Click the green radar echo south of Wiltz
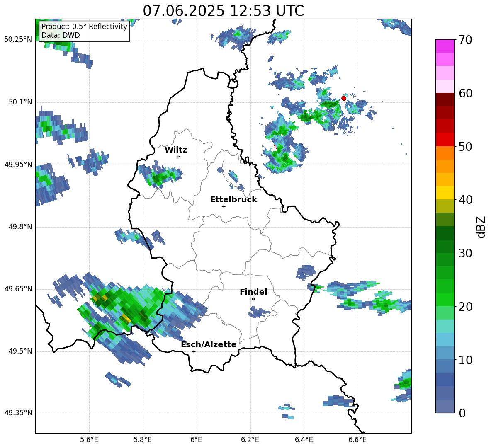491x448 pixels. tap(160, 175)
